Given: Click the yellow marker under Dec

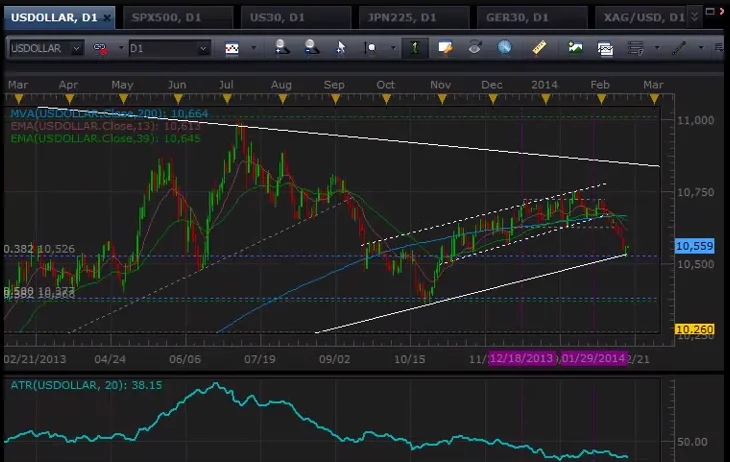Looking at the screenshot, I should click(493, 99).
